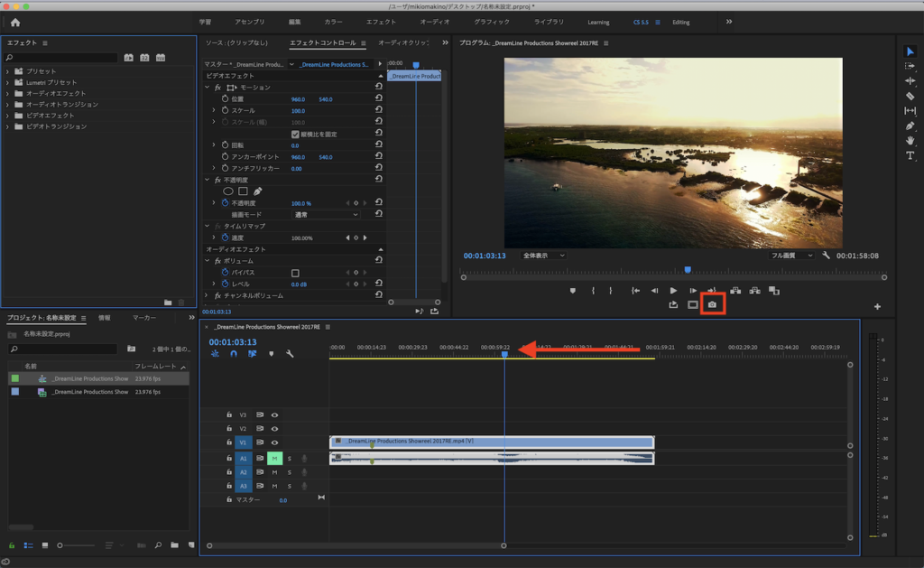This screenshot has width=924, height=568.
Task: Select the Hand tool
Action: tap(910, 141)
